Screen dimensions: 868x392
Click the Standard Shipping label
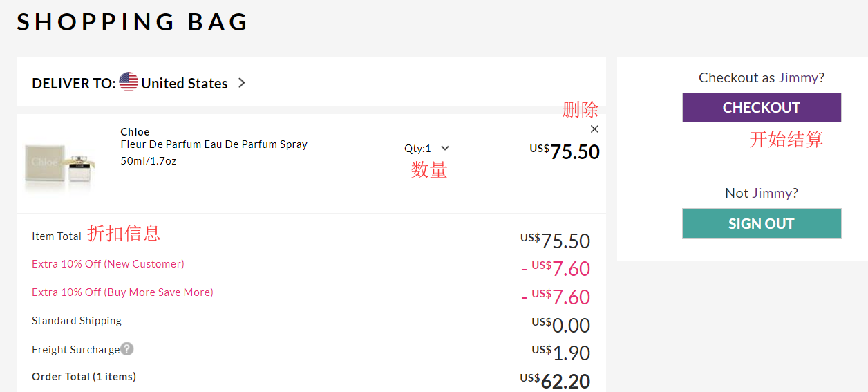77,321
